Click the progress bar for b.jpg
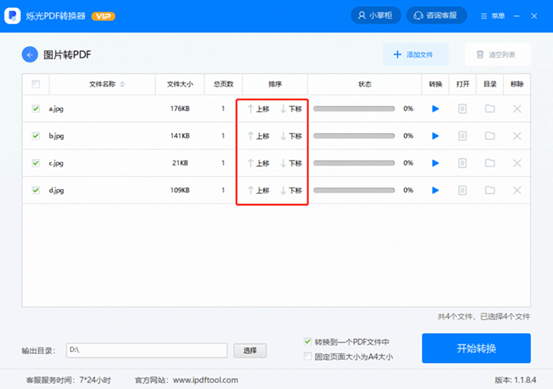The height and width of the screenshot is (389, 553). [x=354, y=136]
